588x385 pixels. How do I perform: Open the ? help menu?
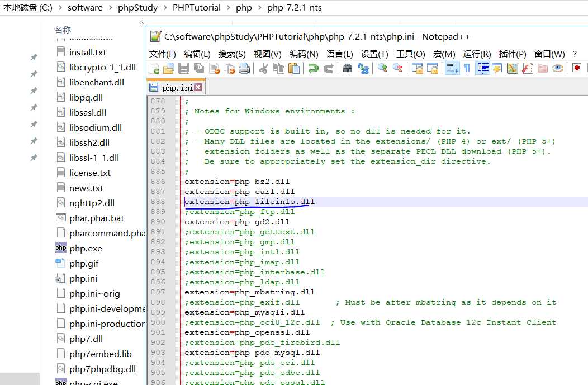click(575, 54)
